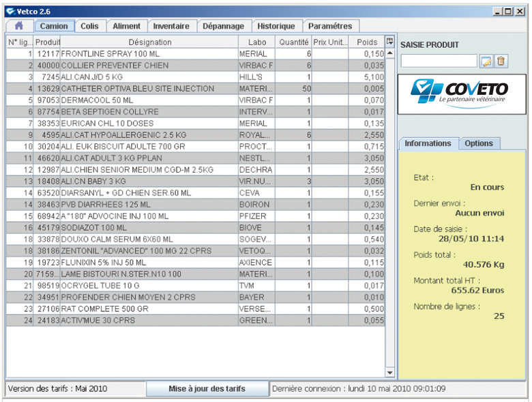Select the Inventaire tab
532x402 pixels.
[171, 26]
